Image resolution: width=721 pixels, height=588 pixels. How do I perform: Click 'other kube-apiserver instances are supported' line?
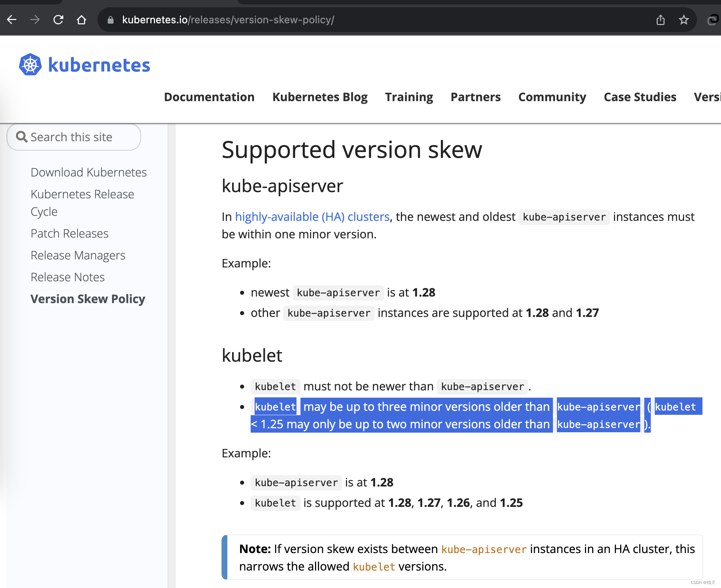pos(425,313)
